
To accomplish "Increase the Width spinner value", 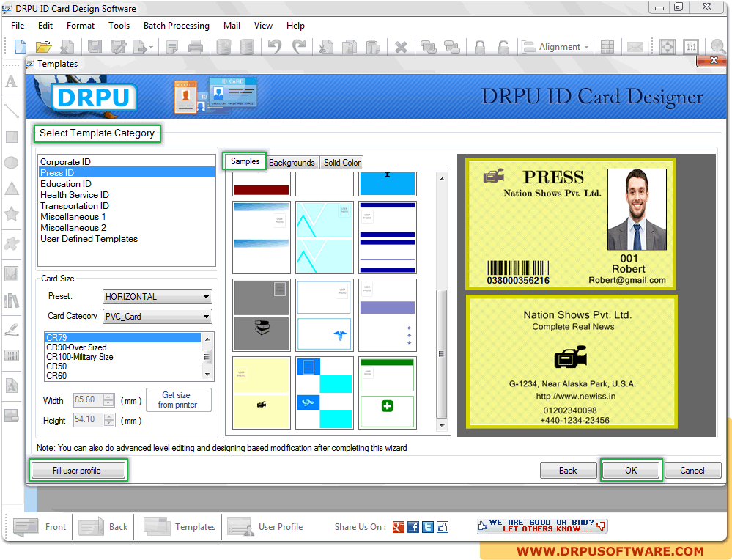I will pyautogui.click(x=108, y=397).
